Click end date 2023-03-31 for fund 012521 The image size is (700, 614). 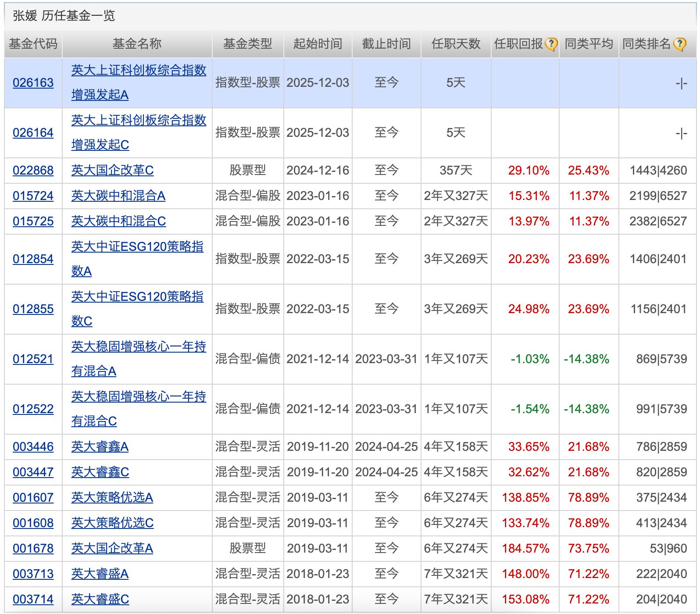386,359
